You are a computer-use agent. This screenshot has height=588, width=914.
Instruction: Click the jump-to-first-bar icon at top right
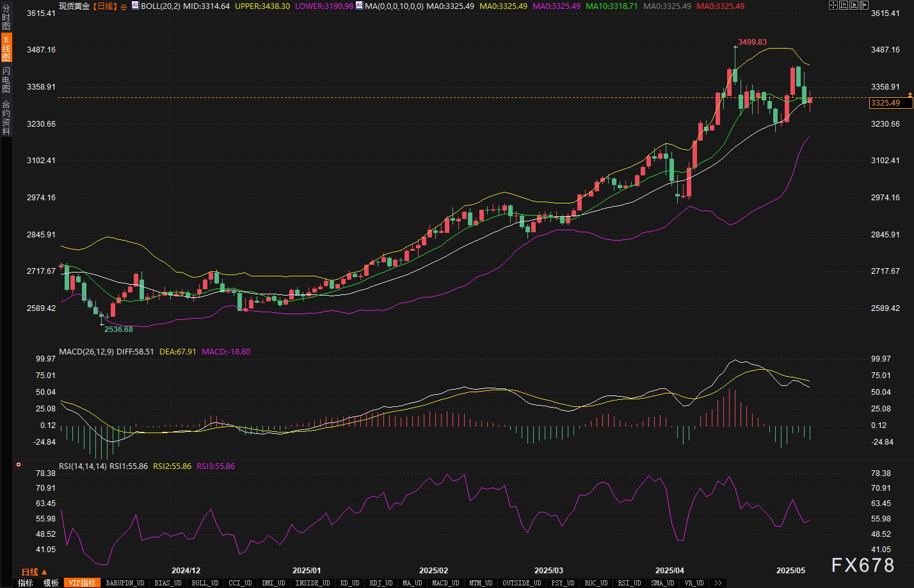point(843,6)
